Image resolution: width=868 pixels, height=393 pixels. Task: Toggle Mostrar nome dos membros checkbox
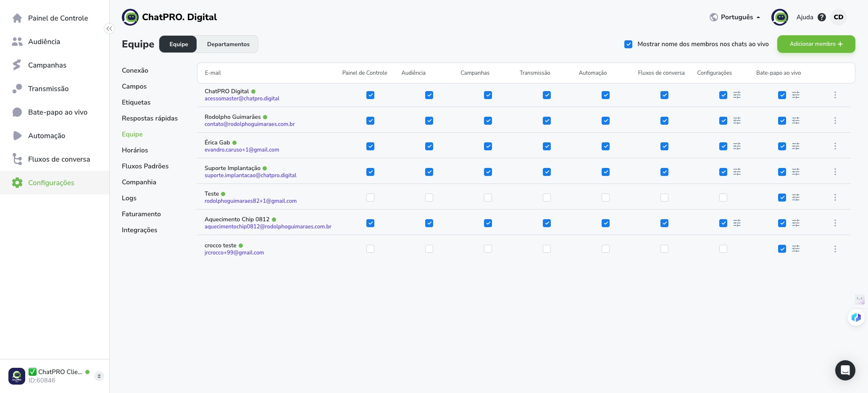pyautogui.click(x=629, y=44)
